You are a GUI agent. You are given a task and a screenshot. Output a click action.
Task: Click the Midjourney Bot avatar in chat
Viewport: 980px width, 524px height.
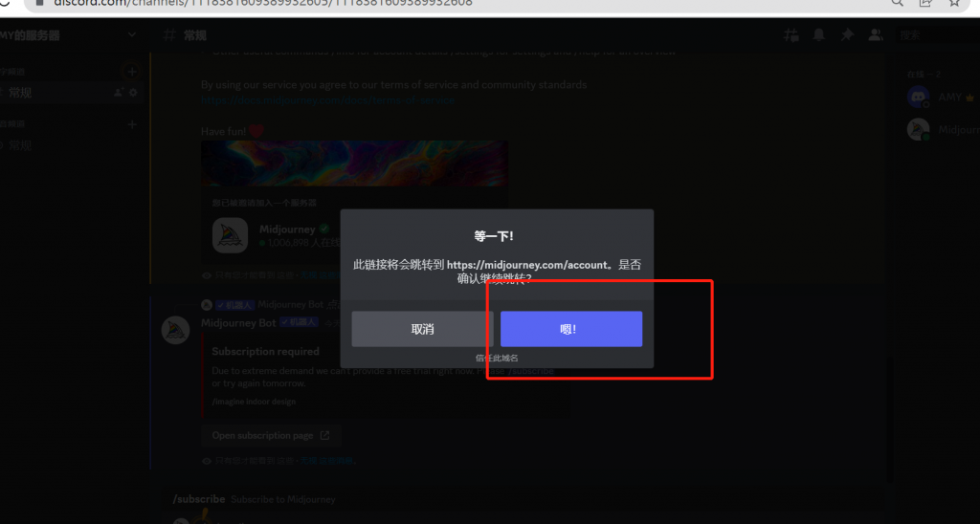(176, 330)
